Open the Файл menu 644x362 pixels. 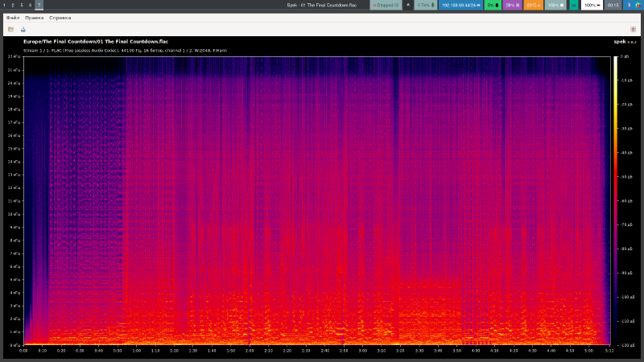(x=13, y=17)
